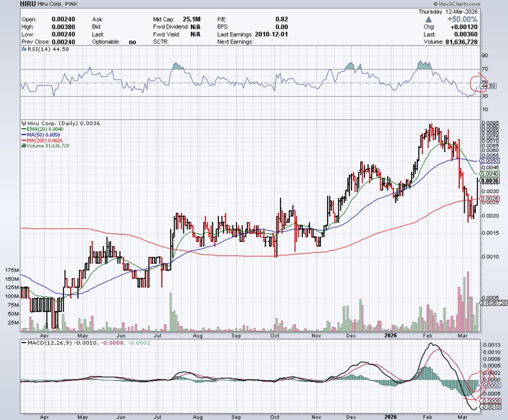Click the +50.00% percent change

click(x=462, y=20)
